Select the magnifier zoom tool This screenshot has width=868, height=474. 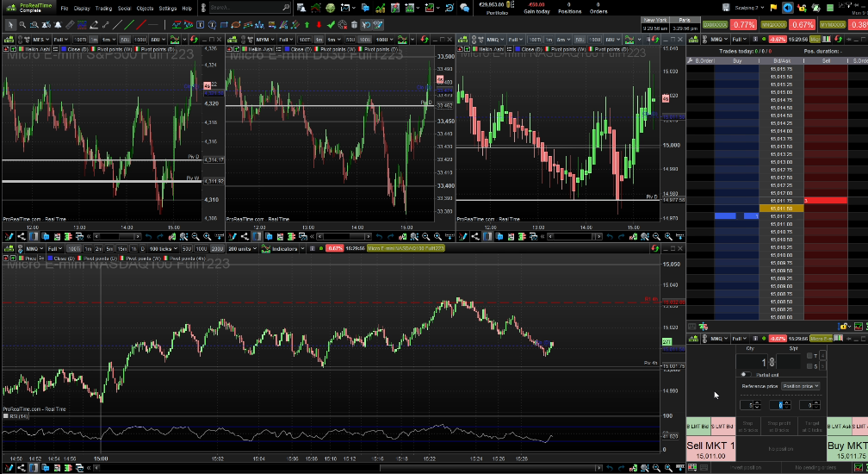(x=22, y=25)
